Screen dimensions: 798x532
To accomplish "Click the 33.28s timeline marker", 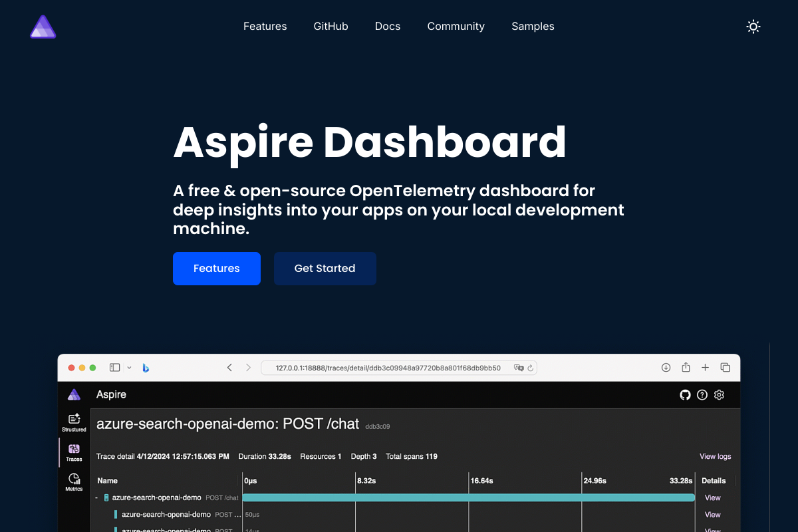I will tap(681, 481).
